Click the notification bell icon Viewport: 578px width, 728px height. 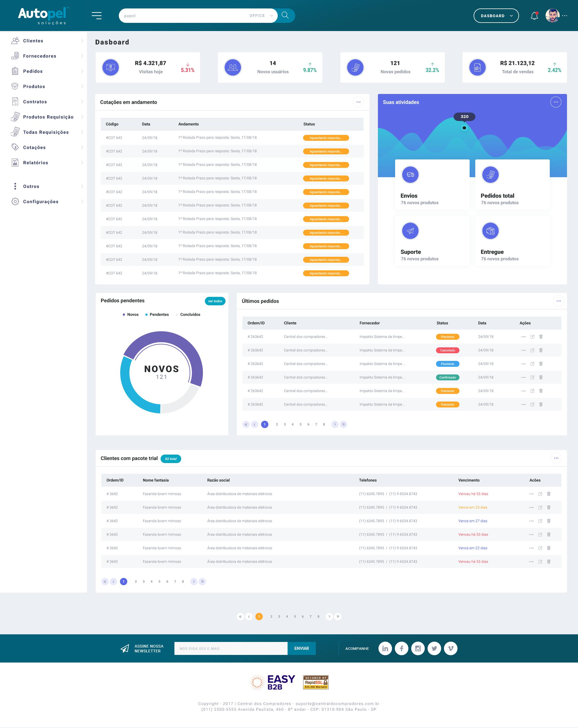point(535,16)
